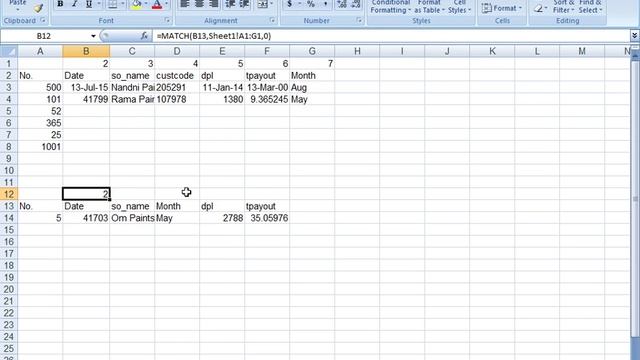Image resolution: width=640 pixels, height=360 pixels.
Task: Align text left
Action: [x=185, y=4]
